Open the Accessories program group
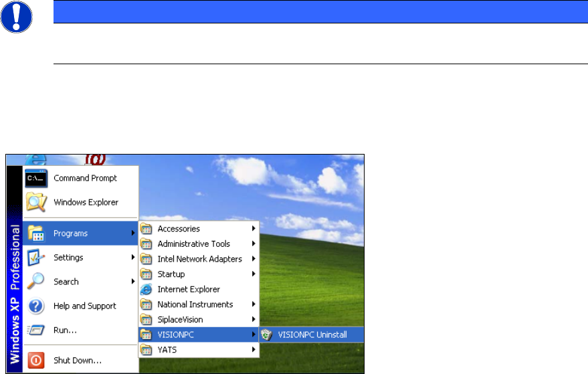The width and height of the screenshot is (588, 374). [x=199, y=228]
